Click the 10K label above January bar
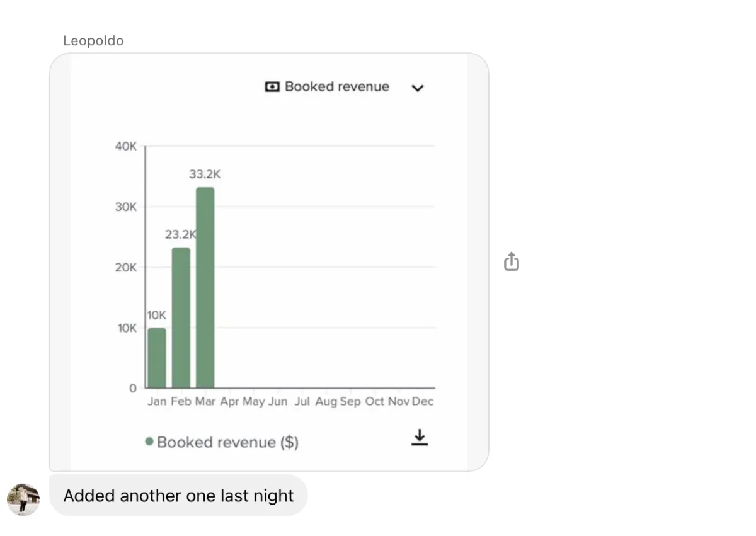 pos(156,315)
